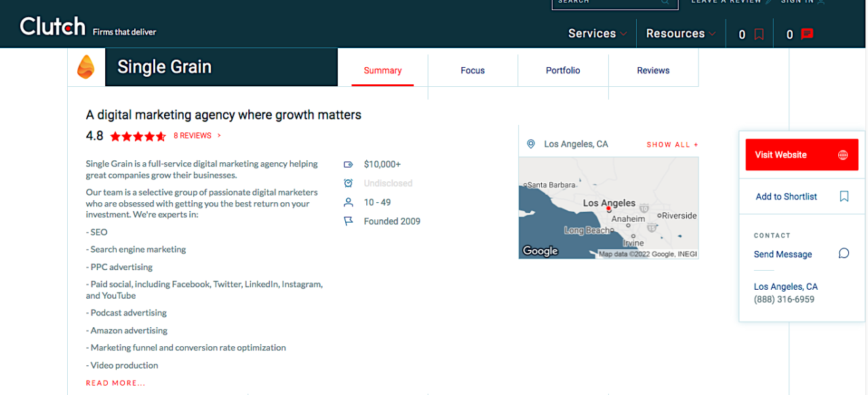Viewport: 868px width, 395px height.
Task: Click the red message bubble icon in header
Action: pyautogui.click(x=806, y=34)
